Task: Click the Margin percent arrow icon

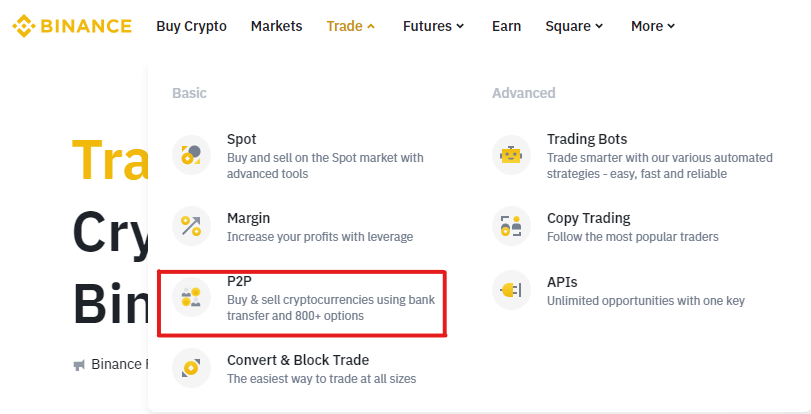Action: click(191, 226)
